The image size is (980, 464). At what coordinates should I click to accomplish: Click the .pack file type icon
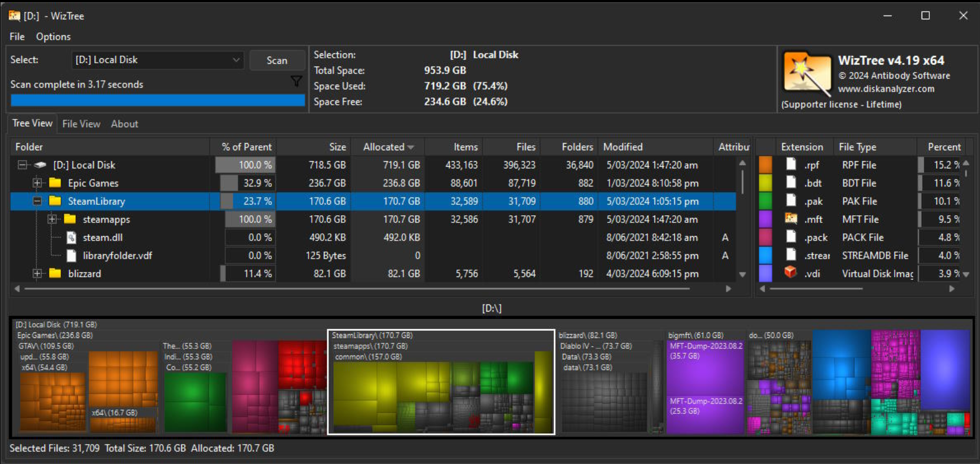click(x=791, y=237)
